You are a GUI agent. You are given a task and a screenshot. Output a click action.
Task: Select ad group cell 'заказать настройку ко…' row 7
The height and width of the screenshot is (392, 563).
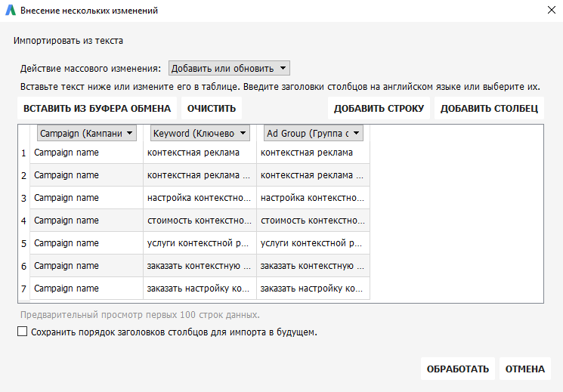tap(313, 289)
